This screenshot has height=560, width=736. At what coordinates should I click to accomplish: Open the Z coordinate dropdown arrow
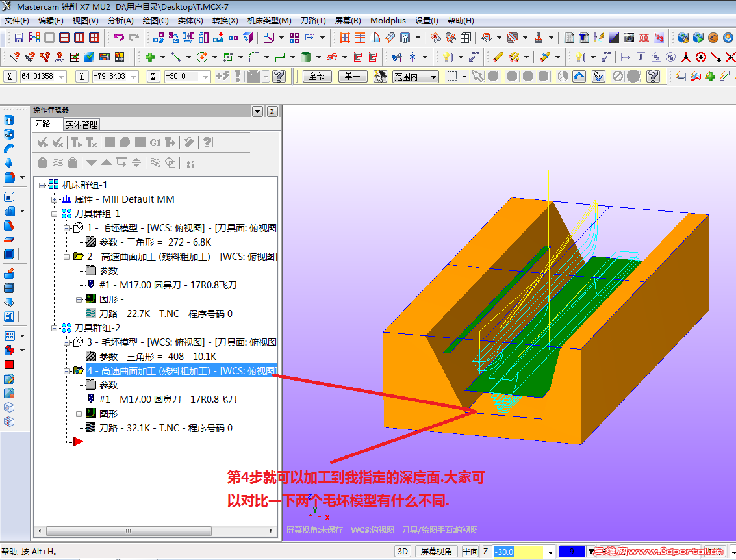[205, 77]
